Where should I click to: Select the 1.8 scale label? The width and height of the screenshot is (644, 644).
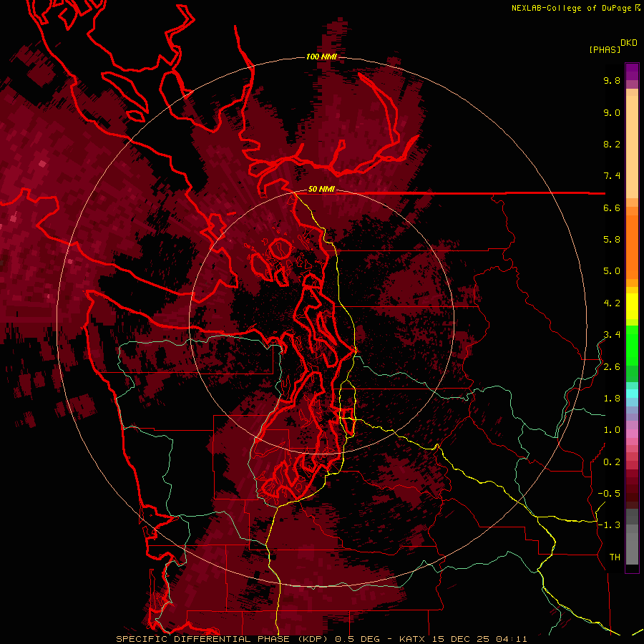(x=612, y=399)
